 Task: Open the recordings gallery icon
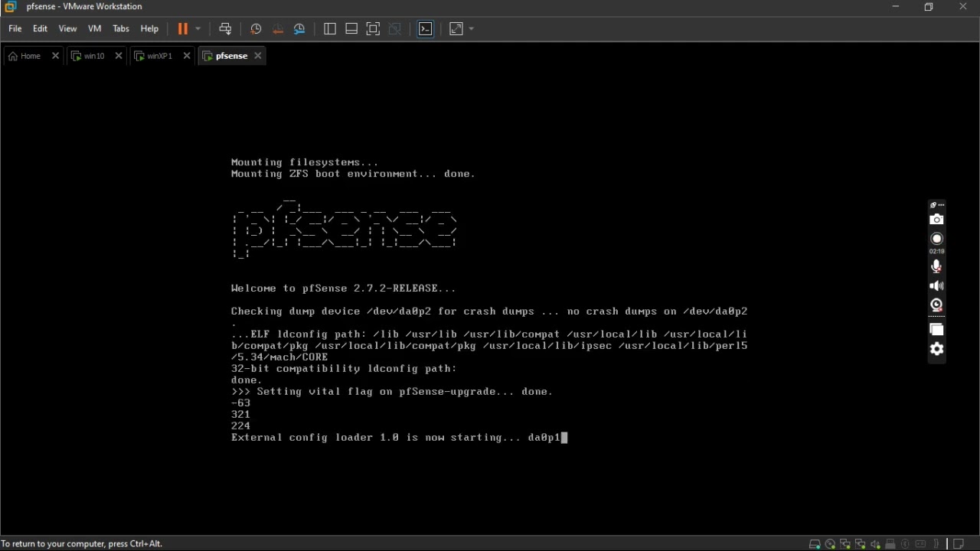pyautogui.click(x=936, y=330)
